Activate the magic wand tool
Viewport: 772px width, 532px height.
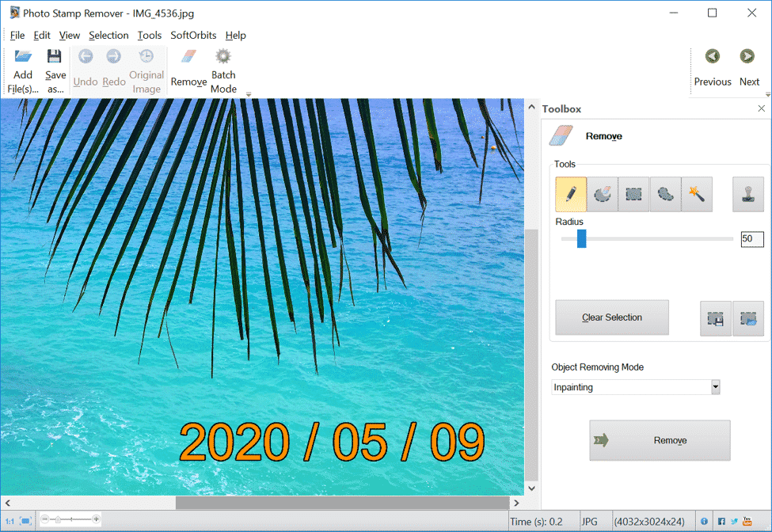point(697,195)
